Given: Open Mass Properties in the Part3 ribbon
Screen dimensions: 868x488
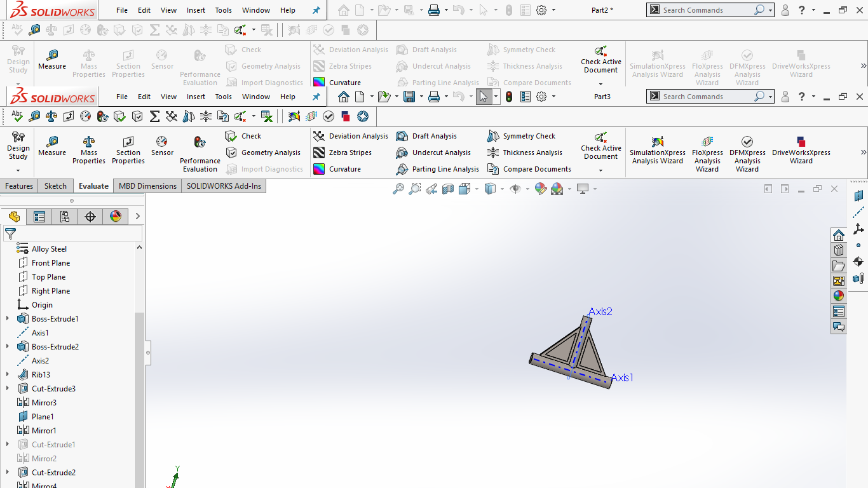Looking at the screenshot, I should click(89, 150).
